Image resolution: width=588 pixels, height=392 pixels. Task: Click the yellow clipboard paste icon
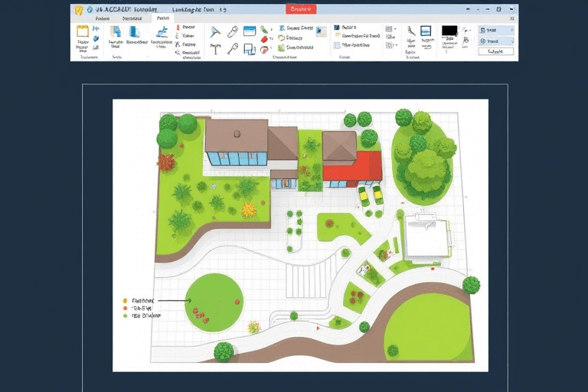[x=83, y=32]
